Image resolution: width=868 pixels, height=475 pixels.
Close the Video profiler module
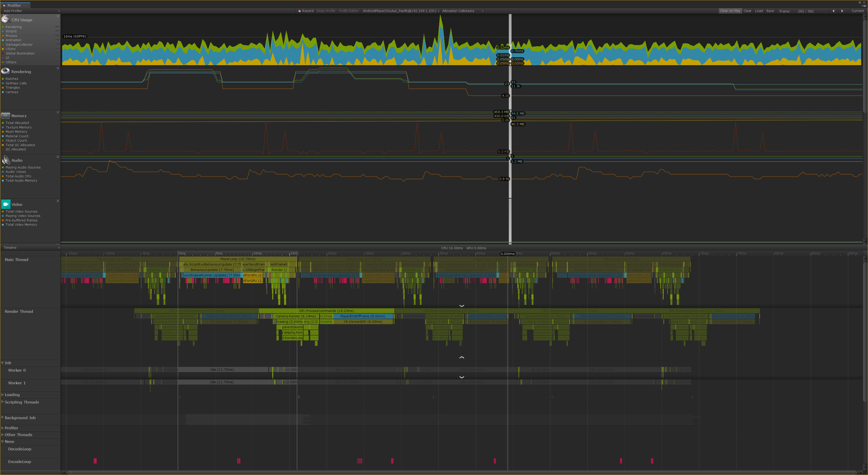[58, 201]
